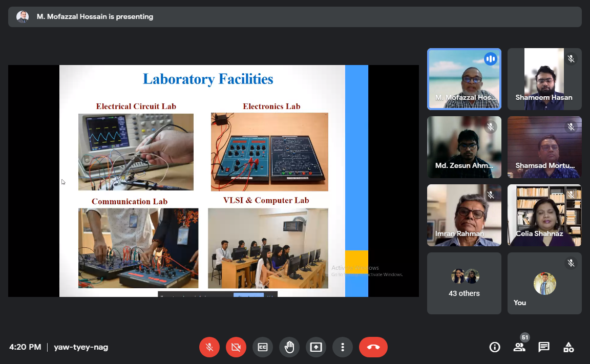Expand the 43 others tile
The width and height of the screenshot is (590, 364).
464,283
